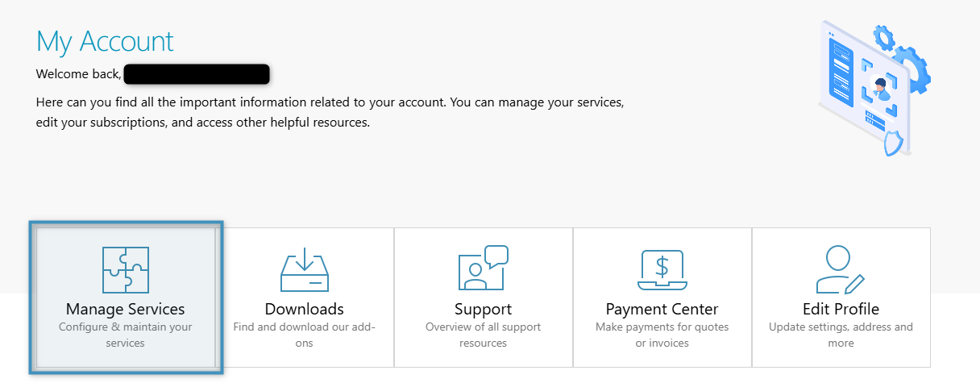Image resolution: width=980 pixels, height=383 pixels.
Task: Click 'Find and download our add-ons' text
Action: tap(305, 335)
